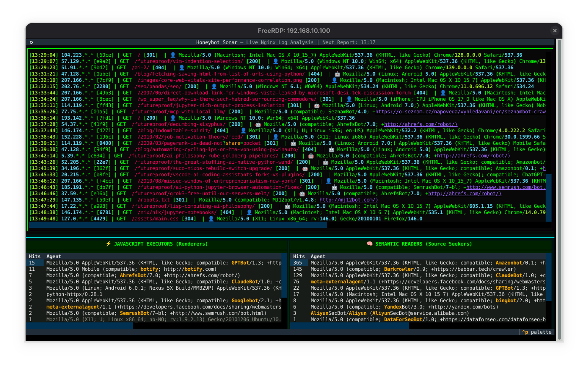This screenshot has width=588, height=369.
Task: Select the YandexBot/3.0 row
Action: 418,307
